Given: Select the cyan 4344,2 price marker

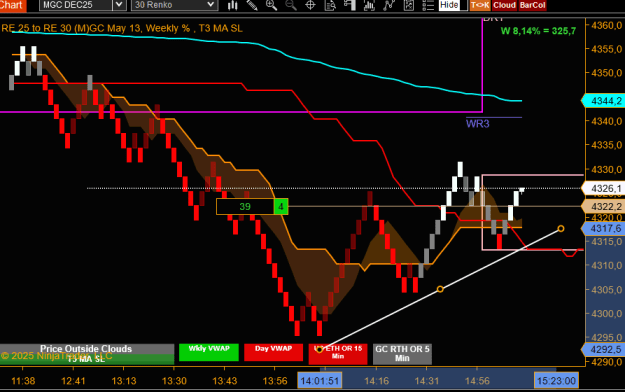Looking at the screenshot, I should coord(603,101).
